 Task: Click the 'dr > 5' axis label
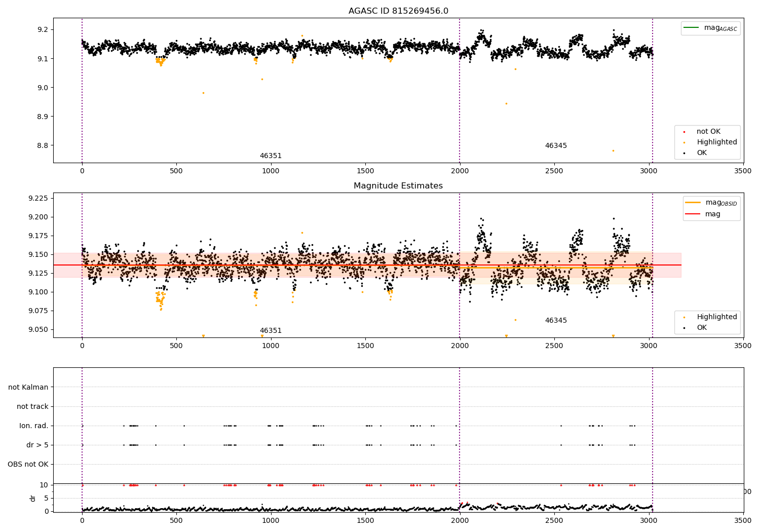pos(37,445)
